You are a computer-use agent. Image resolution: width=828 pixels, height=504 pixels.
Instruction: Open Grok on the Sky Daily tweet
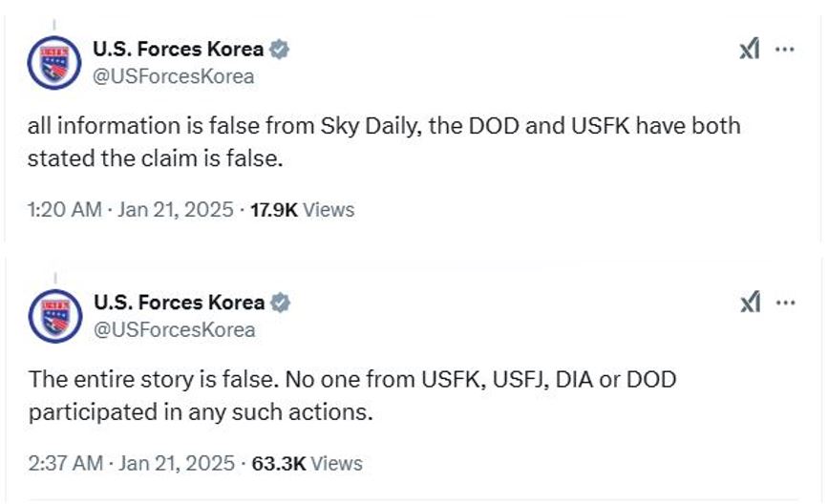click(x=750, y=50)
